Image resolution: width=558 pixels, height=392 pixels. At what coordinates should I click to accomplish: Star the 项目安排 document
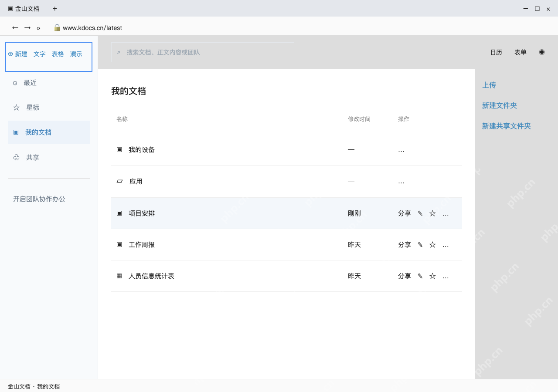tap(432, 213)
